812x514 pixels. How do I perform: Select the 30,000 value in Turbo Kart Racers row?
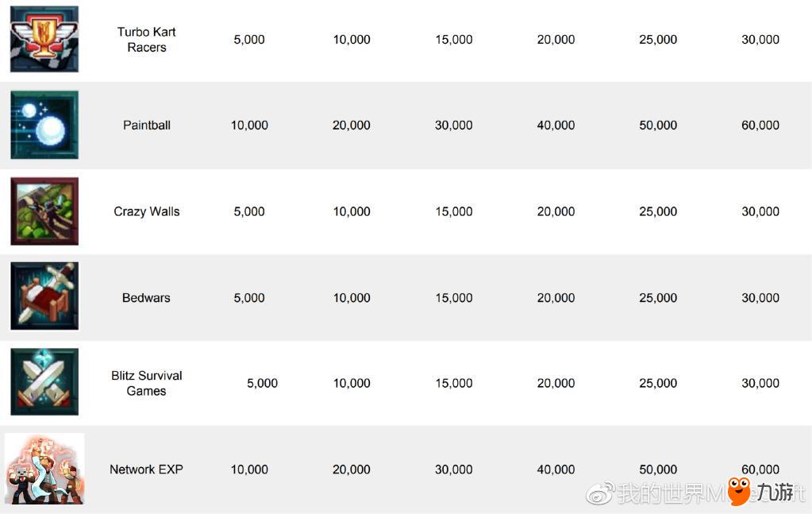click(760, 40)
